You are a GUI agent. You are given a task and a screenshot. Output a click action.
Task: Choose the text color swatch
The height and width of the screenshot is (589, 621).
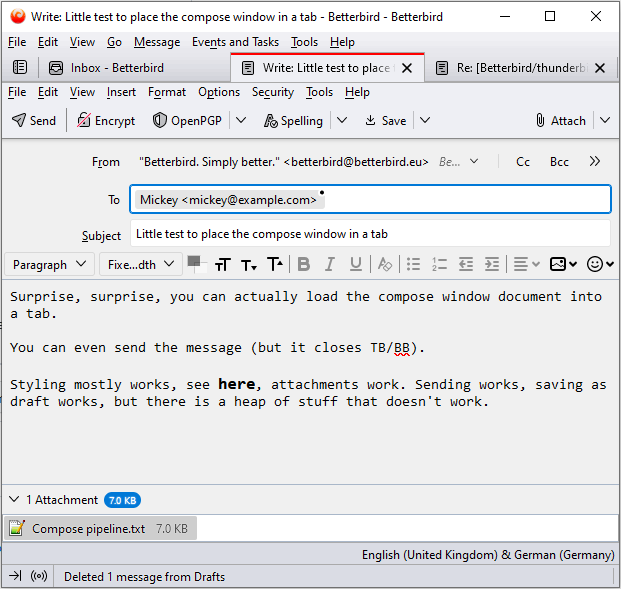[x=193, y=262]
